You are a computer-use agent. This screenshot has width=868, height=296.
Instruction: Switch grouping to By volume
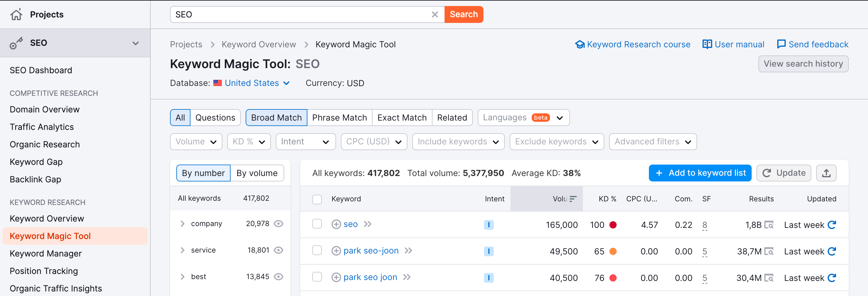pyautogui.click(x=257, y=173)
